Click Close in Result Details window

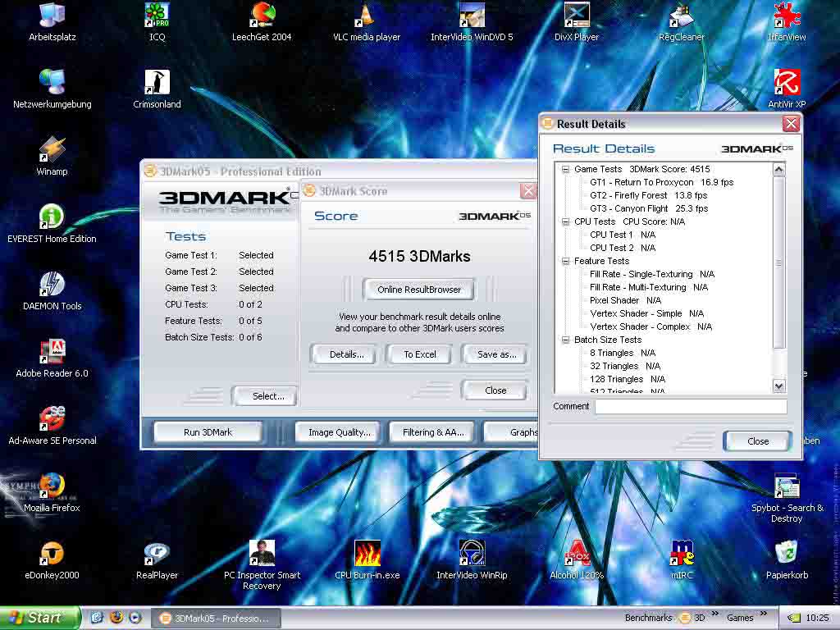coord(757,441)
